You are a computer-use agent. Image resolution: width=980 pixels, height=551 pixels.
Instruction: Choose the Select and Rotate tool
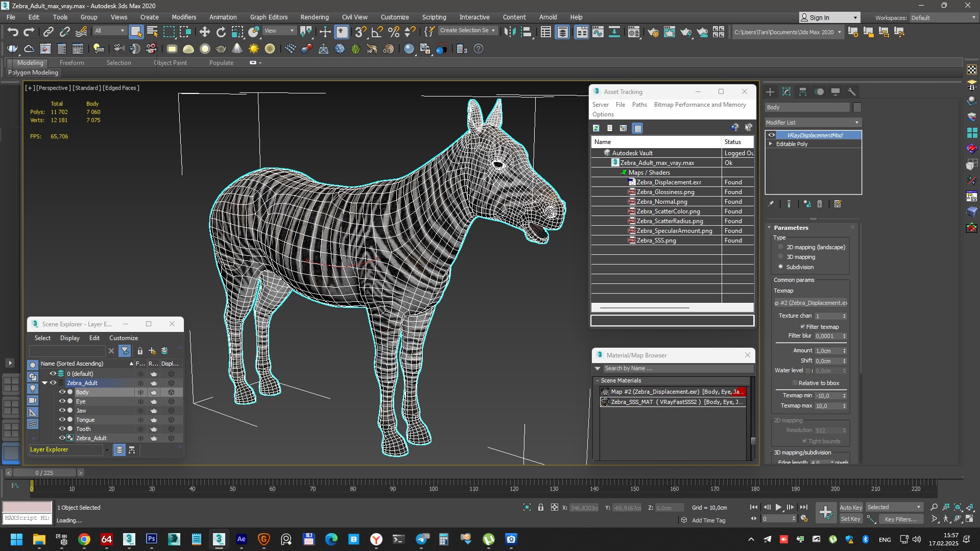[x=221, y=32]
